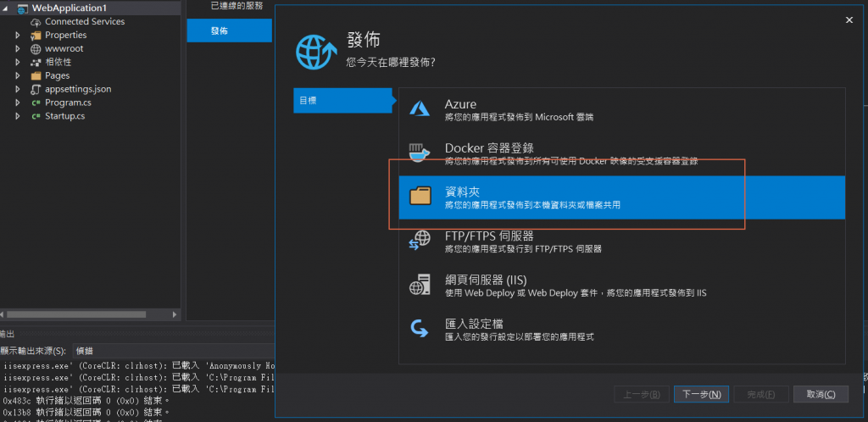Click the appsettings.json file icon
Image resolution: width=868 pixels, height=422 pixels.
(36, 89)
